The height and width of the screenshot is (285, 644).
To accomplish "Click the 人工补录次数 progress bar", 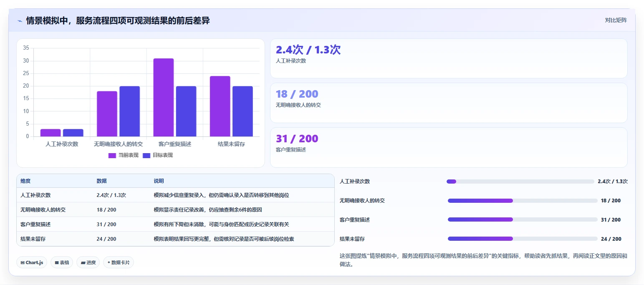I will pos(520,182).
